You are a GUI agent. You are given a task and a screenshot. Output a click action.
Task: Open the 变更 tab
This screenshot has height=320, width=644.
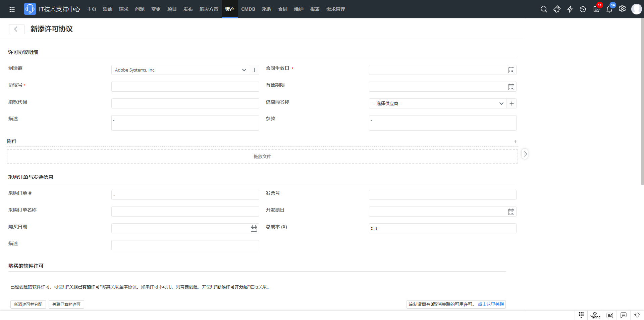[156, 9]
